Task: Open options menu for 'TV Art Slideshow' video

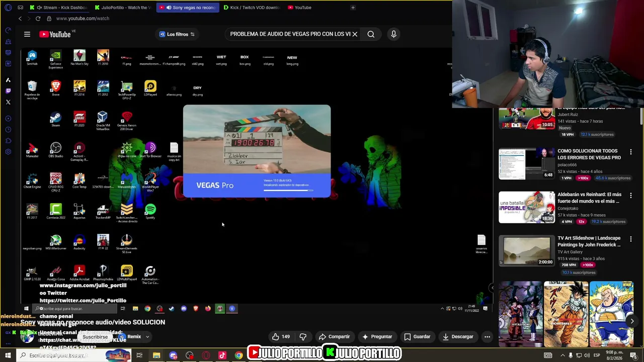Action: [631, 239]
